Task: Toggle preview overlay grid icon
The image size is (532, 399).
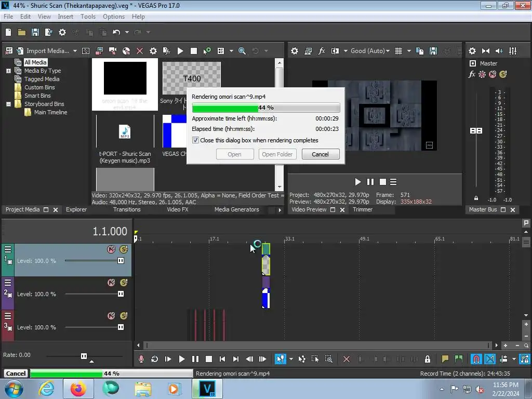Action: coord(398,51)
